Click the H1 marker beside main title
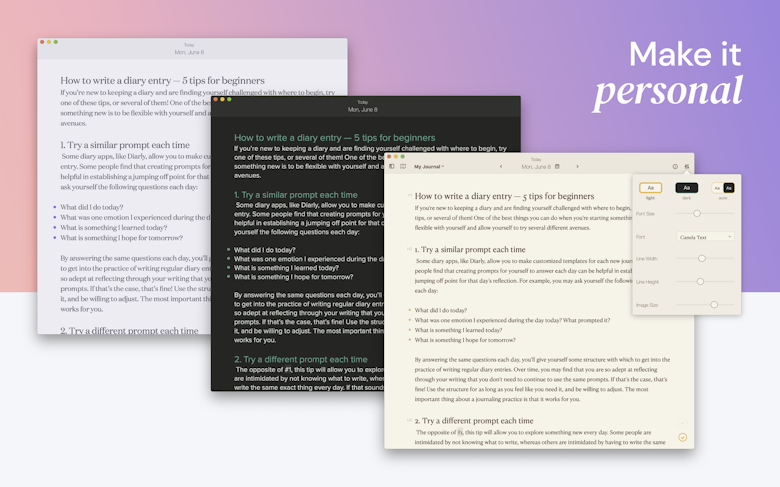Viewport: 780px width, 487px height. (409, 195)
